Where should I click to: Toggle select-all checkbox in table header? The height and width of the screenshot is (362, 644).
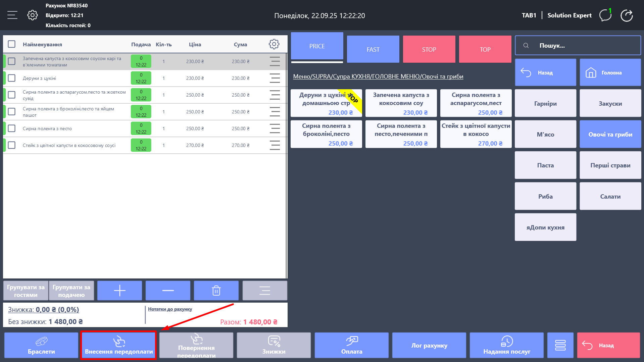click(12, 44)
